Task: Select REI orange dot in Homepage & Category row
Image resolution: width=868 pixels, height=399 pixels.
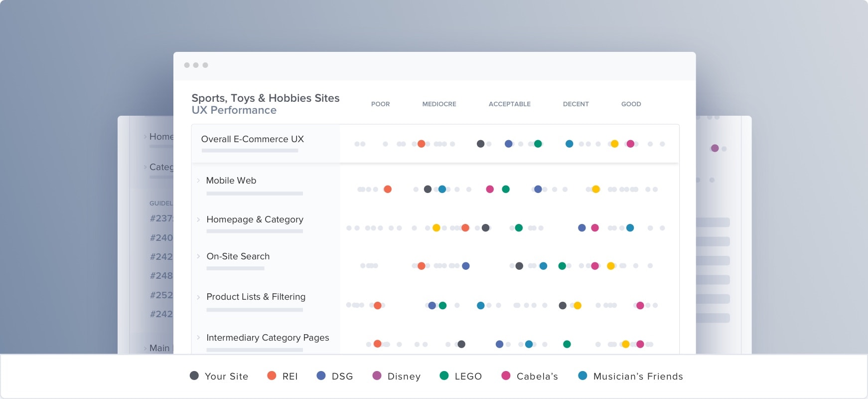Action: tap(465, 228)
